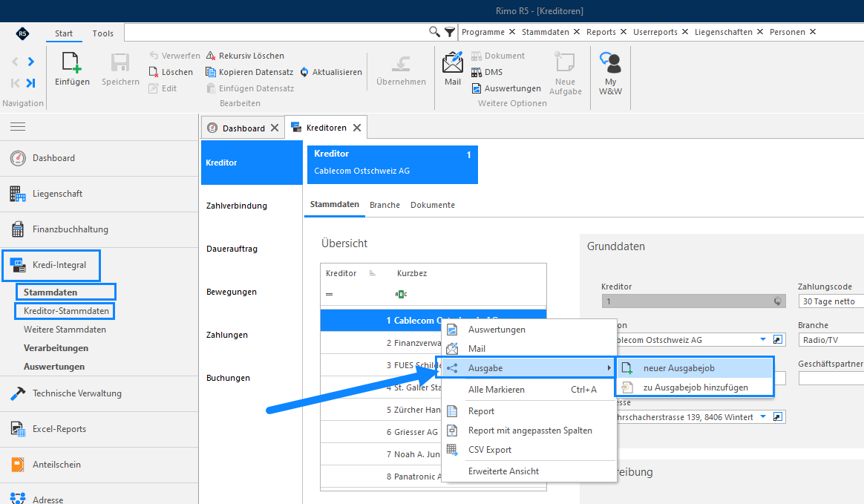864x504 pixels.
Task: Open the Tools ribbon tab
Action: coord(103,33)
